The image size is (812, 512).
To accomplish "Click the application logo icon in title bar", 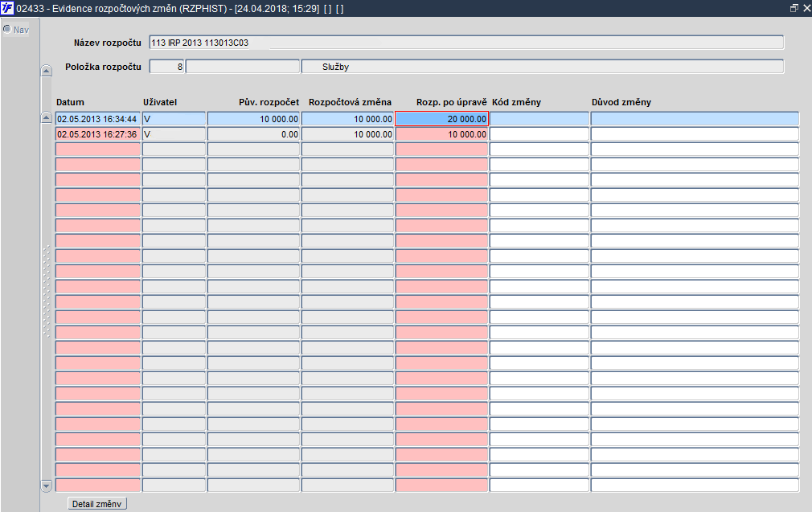I will (7, 8).
